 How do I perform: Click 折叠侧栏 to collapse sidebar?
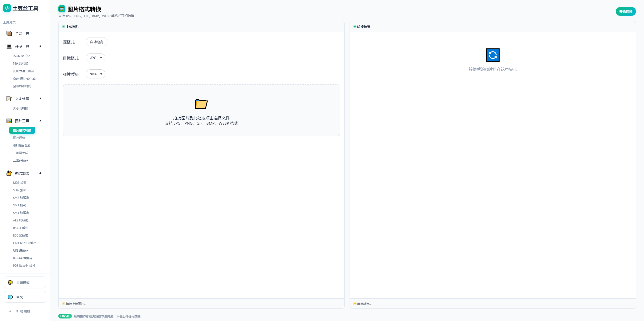coord(23,311)
